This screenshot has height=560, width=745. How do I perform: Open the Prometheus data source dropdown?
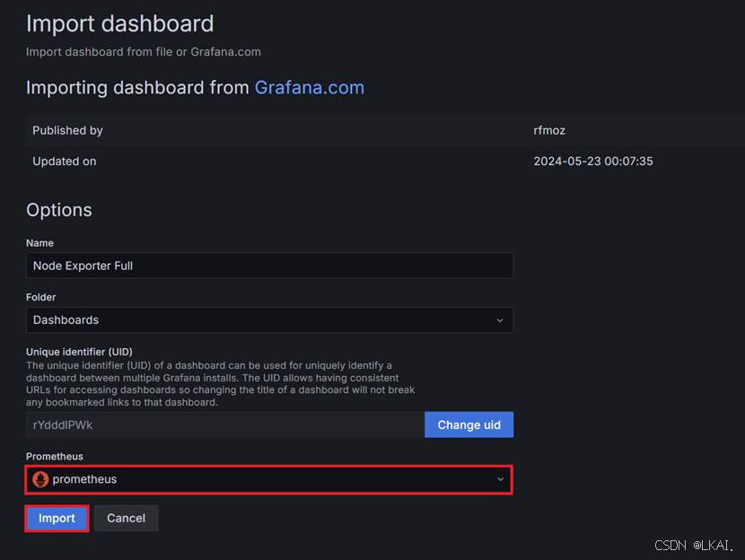(x=269, y=479)
